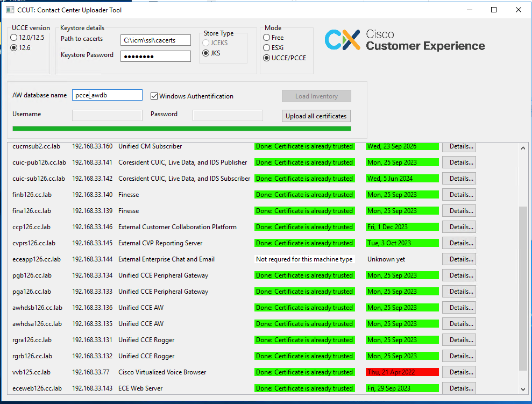Click the Load Inventory button

(x=316, y=96)
